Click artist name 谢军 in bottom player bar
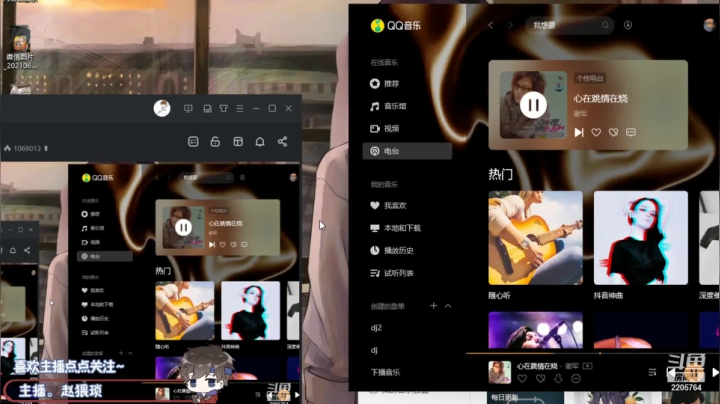Viewport: 720px width, 404px height. [572, 366]
